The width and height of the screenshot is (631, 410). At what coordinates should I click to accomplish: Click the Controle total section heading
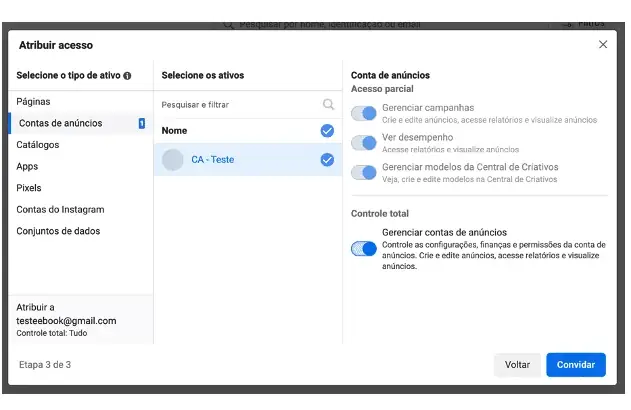pos(379,214)
